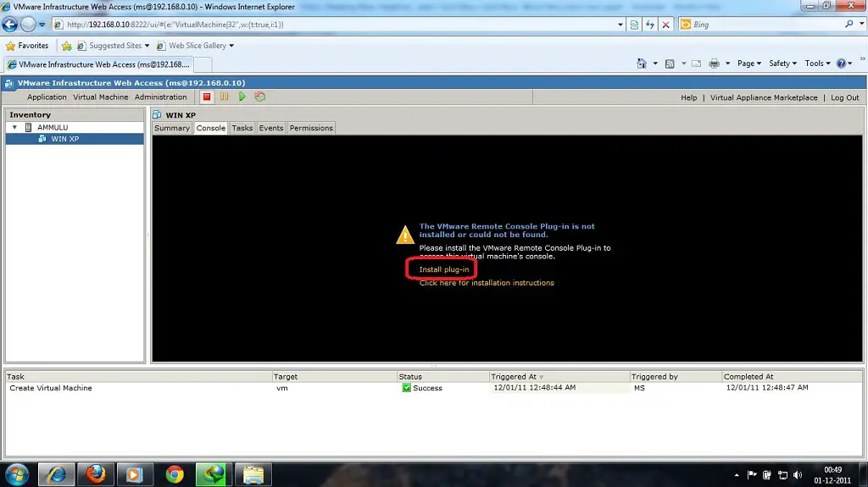Click the IE Back arrow button
868x487 pixels.
click(x=10, y=25)
